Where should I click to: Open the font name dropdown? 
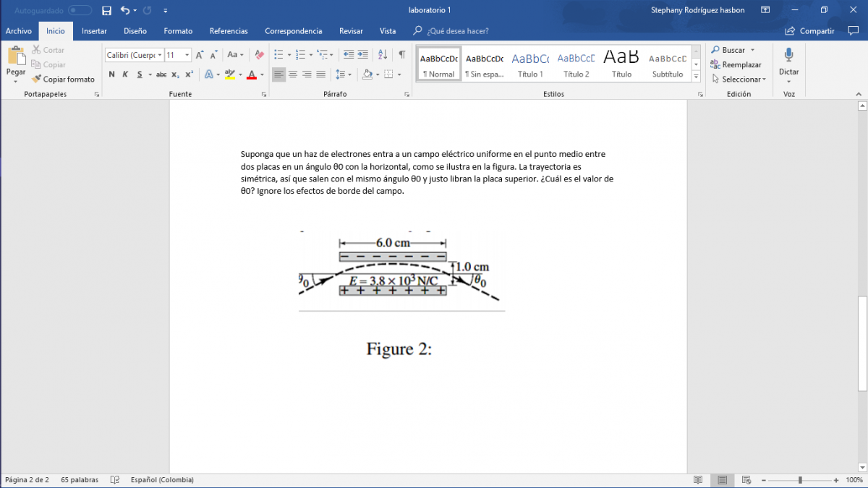coord(160,55)
